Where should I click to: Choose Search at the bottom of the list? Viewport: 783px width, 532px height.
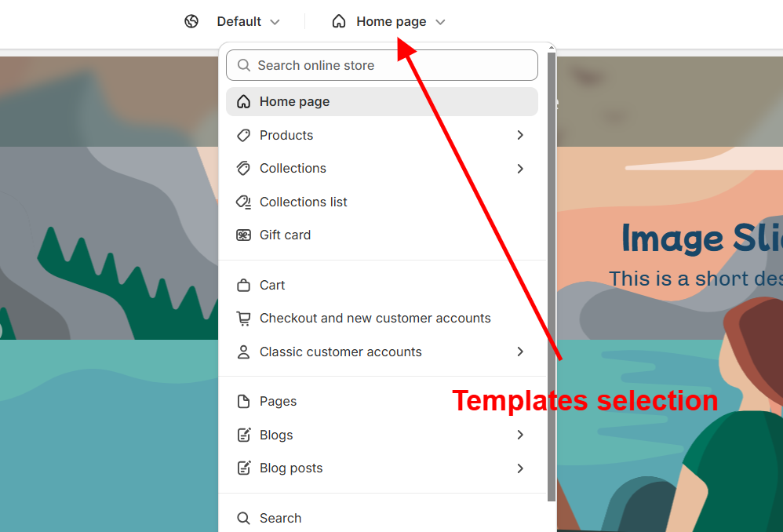280,518
